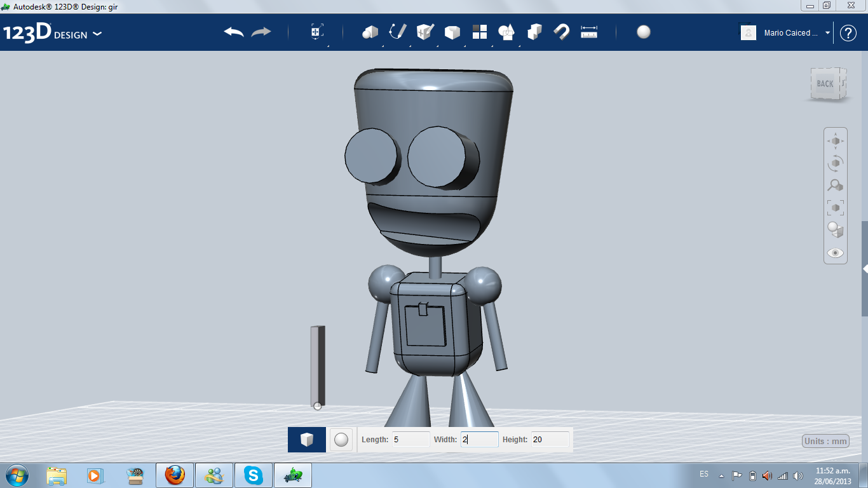The image size is (868, 488).
Task: Open the Primitives tool menu
Action: (x=370, y=32)
